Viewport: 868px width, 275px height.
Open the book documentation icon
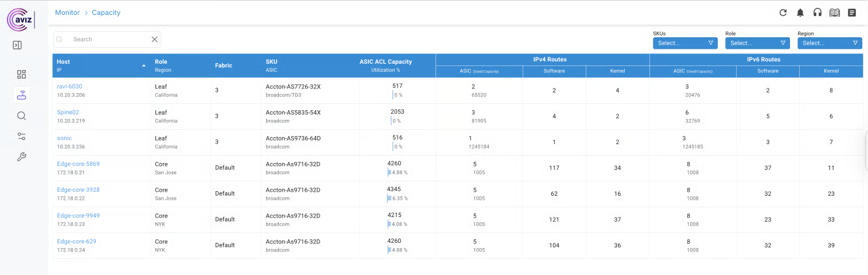pyautogui.click(x=834, y=13)
